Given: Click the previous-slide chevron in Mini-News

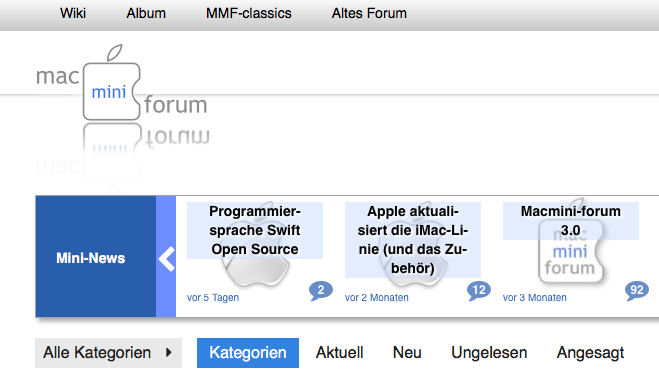Looking at the screenshot, I should point(166,259).
